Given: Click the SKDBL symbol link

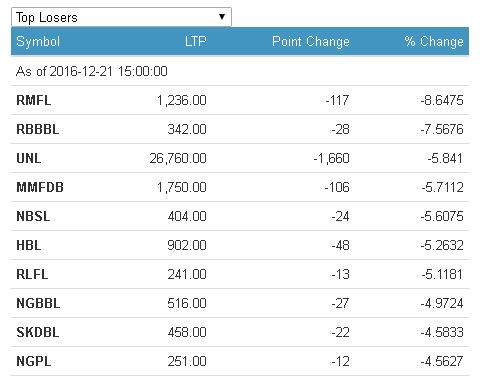Looking at the screenshot, I should 38,332.
